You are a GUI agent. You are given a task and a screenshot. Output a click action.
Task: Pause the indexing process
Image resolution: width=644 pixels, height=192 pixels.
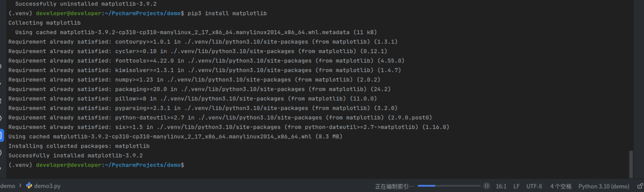coord(486,186)
